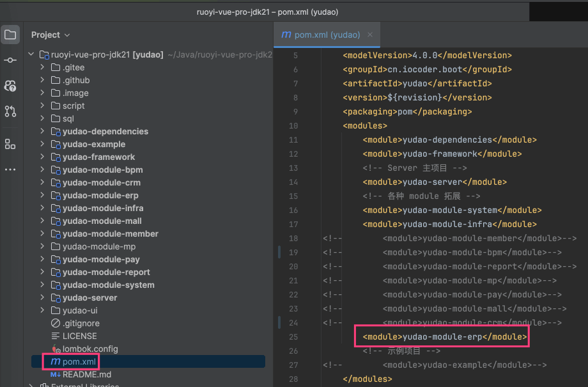588x387 pixels.
Task: Open the Commit tool window
Action: click(x=10, y=60)
